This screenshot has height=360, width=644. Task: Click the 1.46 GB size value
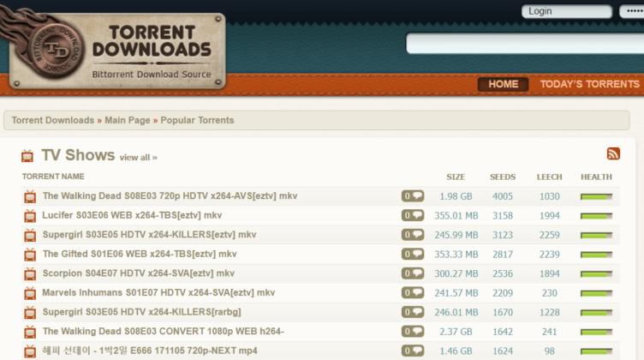pos(456,351)
